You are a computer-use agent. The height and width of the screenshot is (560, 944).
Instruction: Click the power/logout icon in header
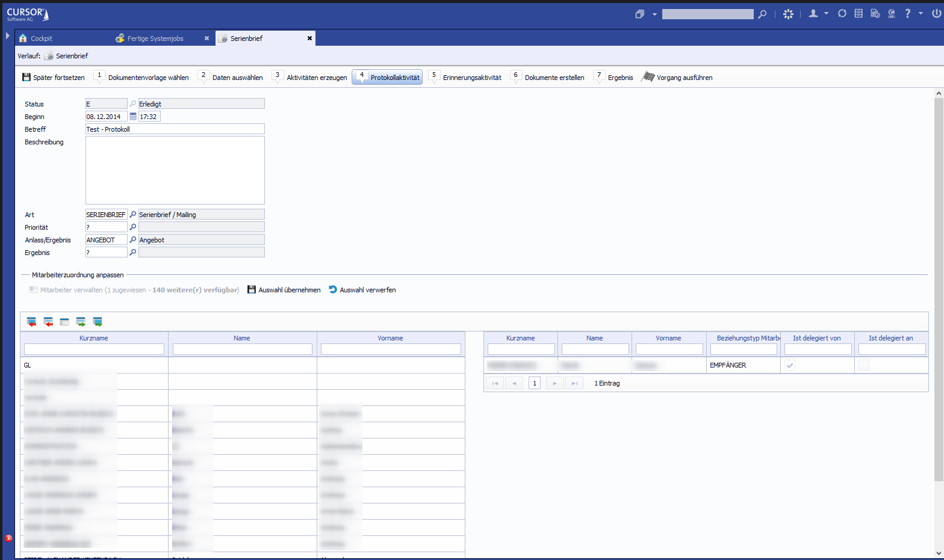click(936, 13)
